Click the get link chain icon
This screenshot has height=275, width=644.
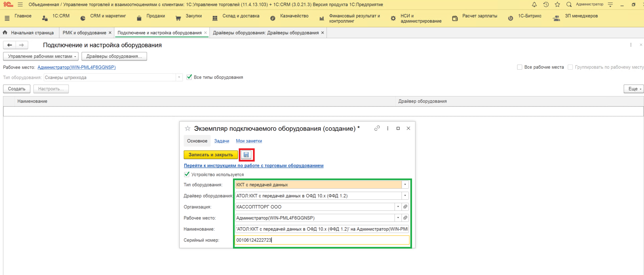(x=377, y=128)
